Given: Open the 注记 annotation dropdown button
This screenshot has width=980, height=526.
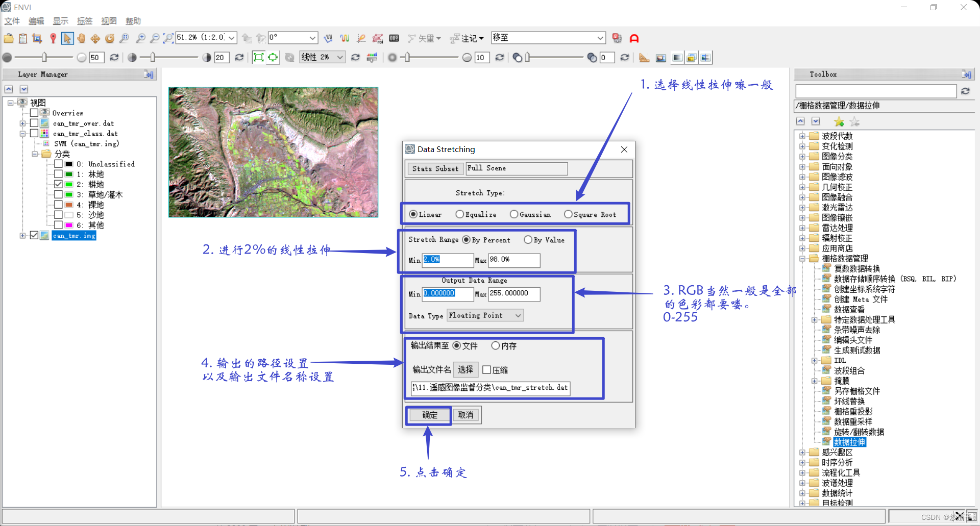Looking at the screenshot, I should 467,38.
